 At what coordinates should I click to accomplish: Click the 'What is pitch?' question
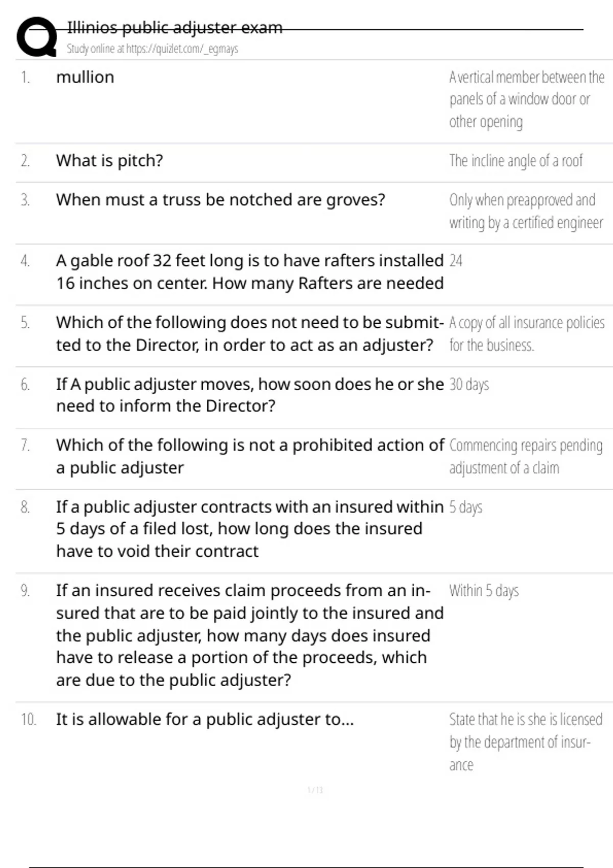pos(109,161)
